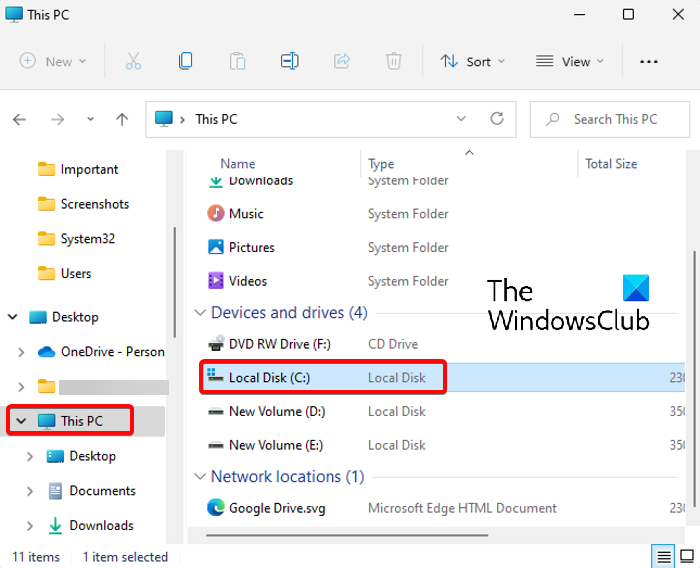Click the OneDrive cloud icon in sidebar
This screenshot has height=568, width=700.
[46, 352]
